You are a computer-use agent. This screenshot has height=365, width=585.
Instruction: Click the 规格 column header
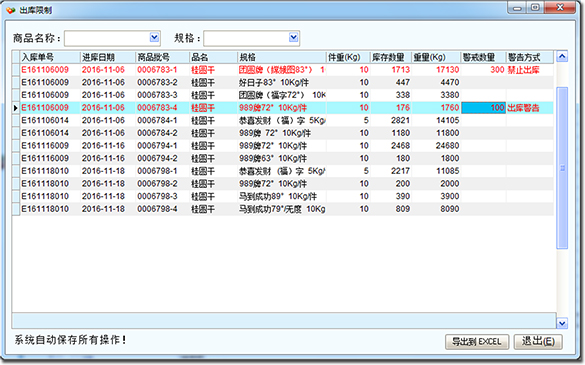point(282,57)
